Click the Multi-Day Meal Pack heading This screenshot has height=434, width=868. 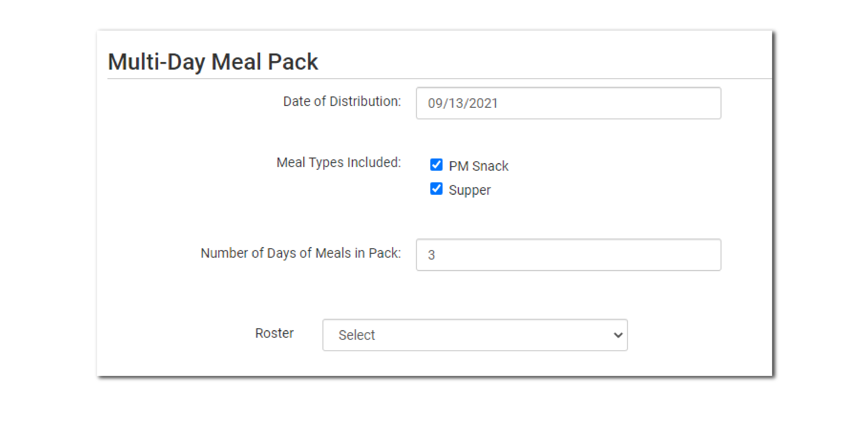tap(213, 62)
